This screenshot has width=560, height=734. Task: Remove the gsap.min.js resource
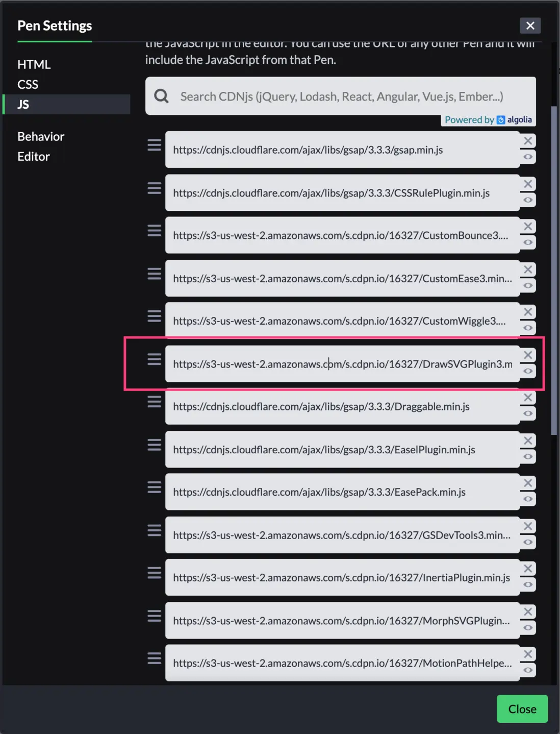528,141
